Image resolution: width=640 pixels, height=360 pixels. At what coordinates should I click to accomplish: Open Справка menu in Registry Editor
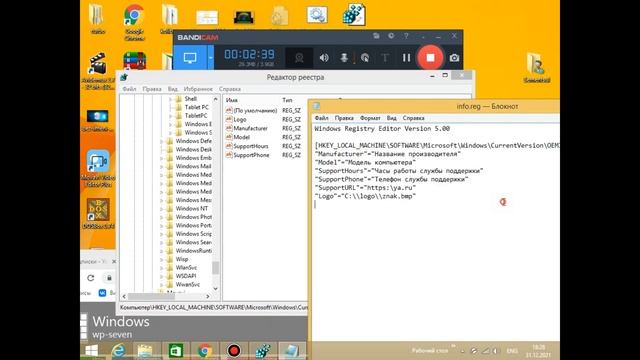230,89
